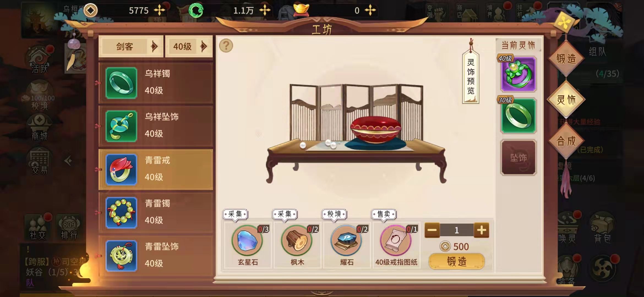
Task: Click the 锻造 forge button
Action: (x=457, y=261)
